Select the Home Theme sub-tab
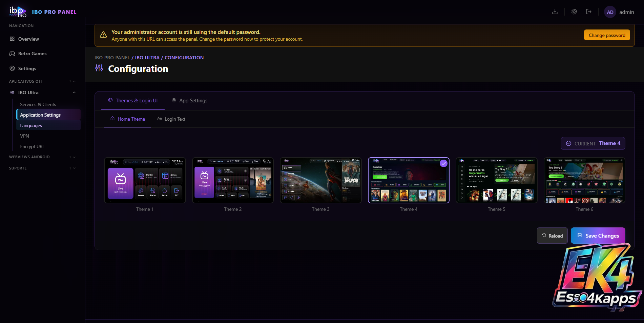 [127, 119]
